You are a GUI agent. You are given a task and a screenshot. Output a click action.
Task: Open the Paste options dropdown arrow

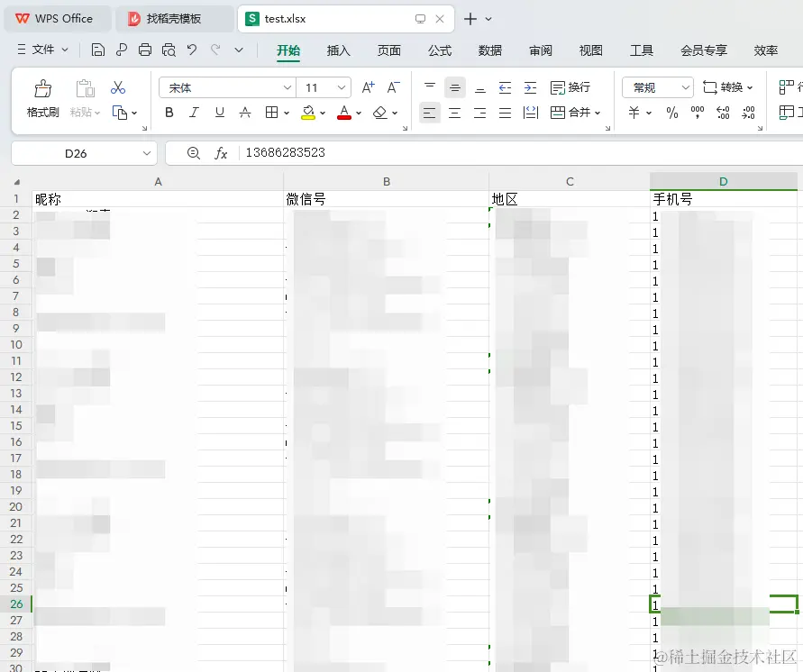click(97, 114)
